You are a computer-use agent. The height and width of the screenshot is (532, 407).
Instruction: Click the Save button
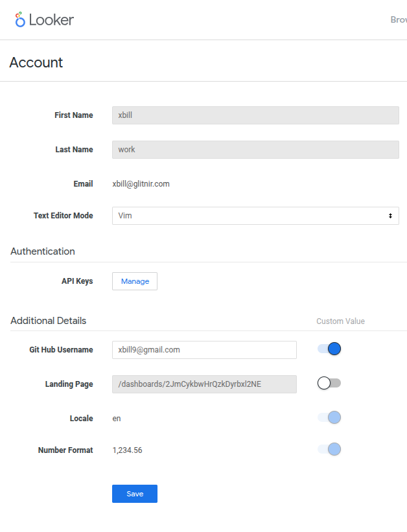[135, 494]
